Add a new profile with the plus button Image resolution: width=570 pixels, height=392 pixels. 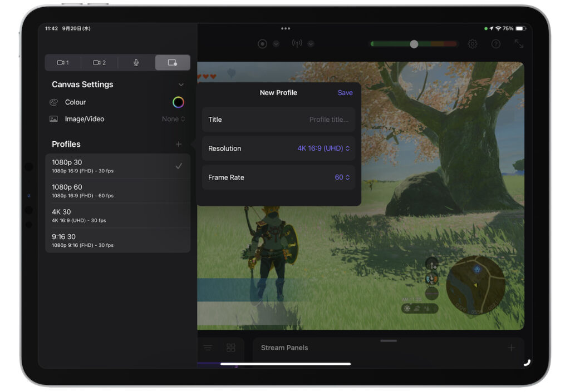tap(179, 144)
